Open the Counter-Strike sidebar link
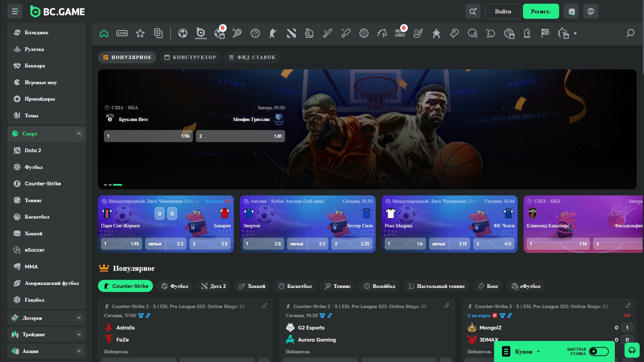 tap(43, 184)
